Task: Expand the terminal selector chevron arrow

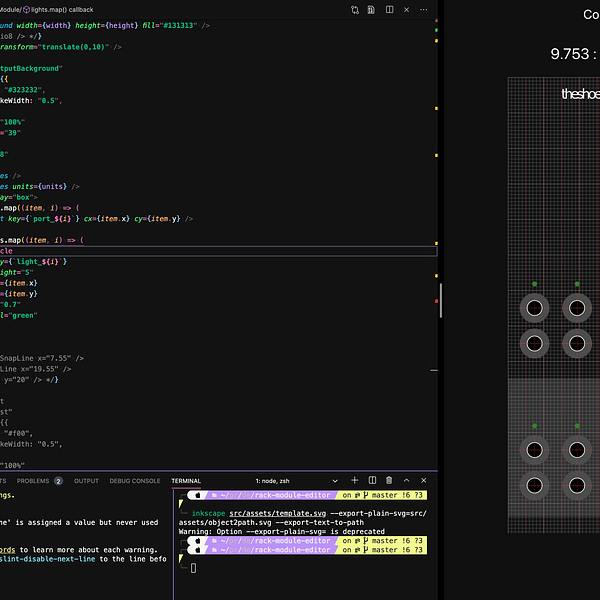Action: pos(335,481)
